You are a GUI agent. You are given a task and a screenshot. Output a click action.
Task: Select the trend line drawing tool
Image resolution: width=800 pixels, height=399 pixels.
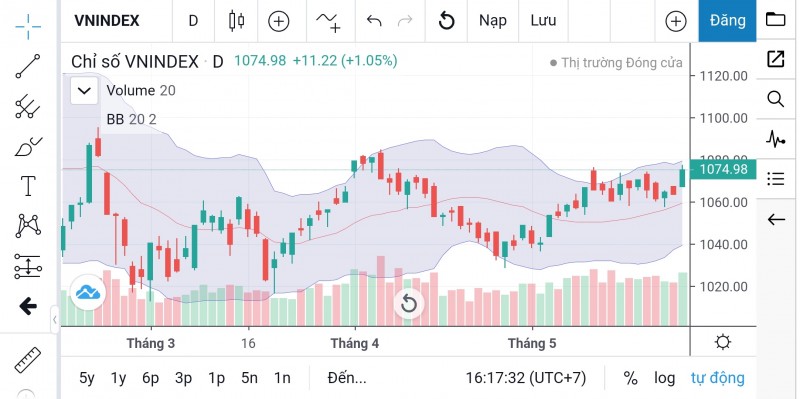[x=28, y=66]
